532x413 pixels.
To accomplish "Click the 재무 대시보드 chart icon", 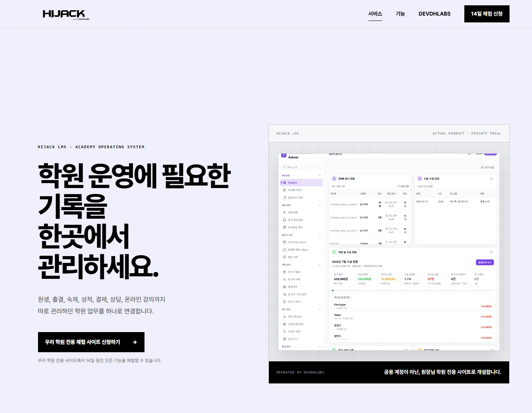I will coord(284,316).
